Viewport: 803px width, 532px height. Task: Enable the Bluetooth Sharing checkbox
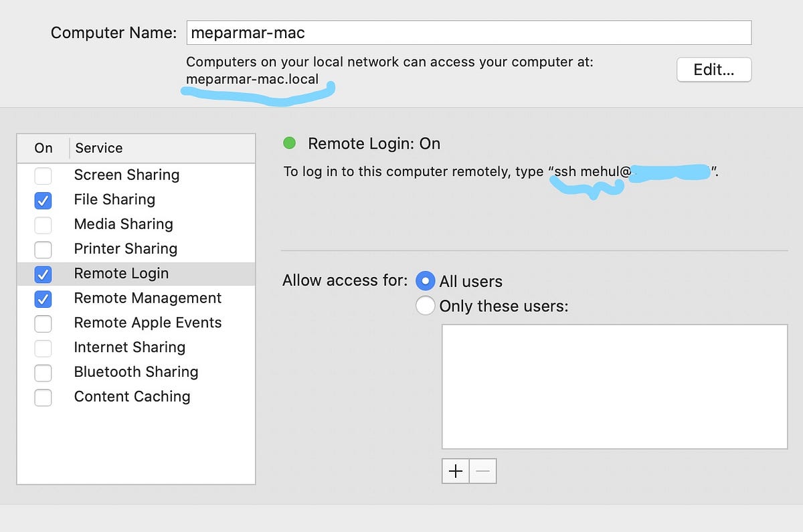[43, 373]
